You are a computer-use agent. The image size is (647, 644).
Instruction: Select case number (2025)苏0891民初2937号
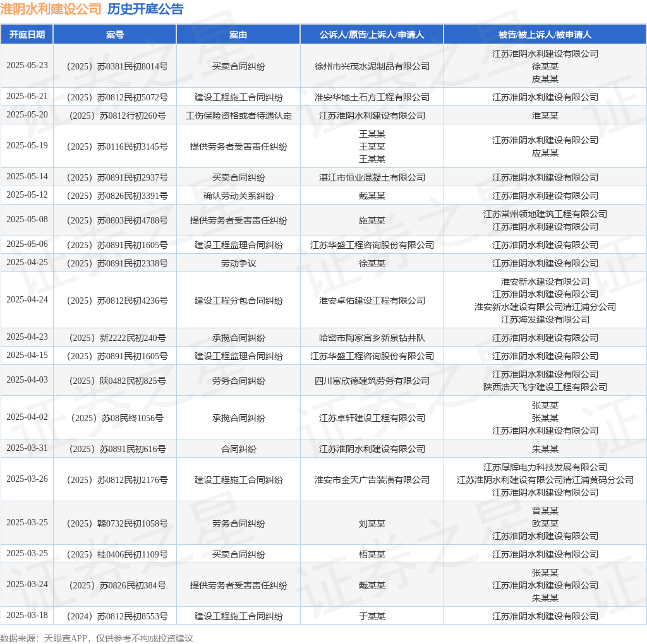coord(117,177)
